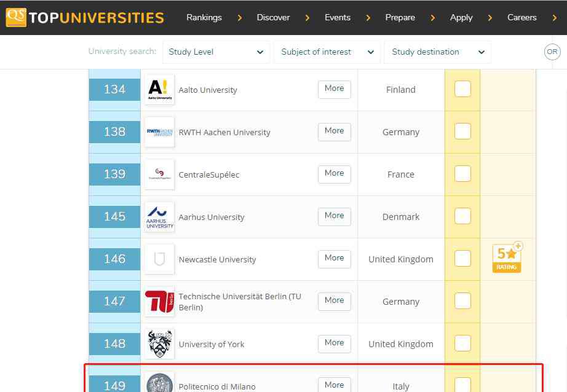Open the Aalto University link
Viewport: 567px width, 392px height.
click(208, 90)
